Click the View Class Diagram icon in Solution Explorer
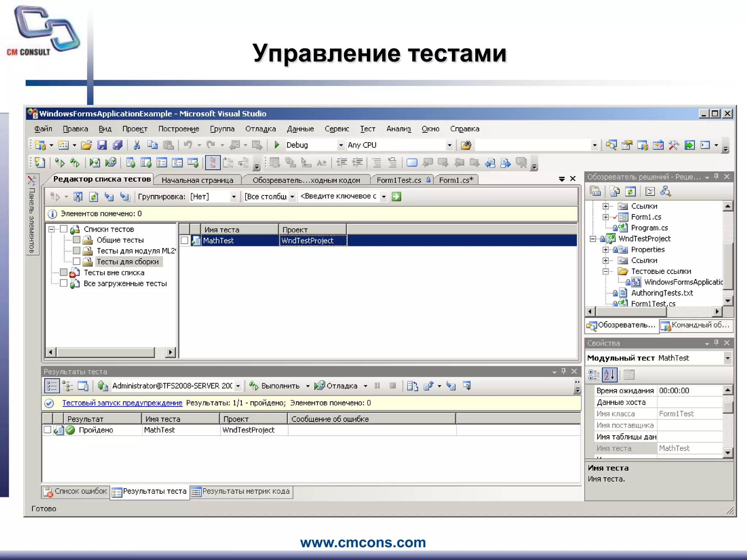 point(666,191)
